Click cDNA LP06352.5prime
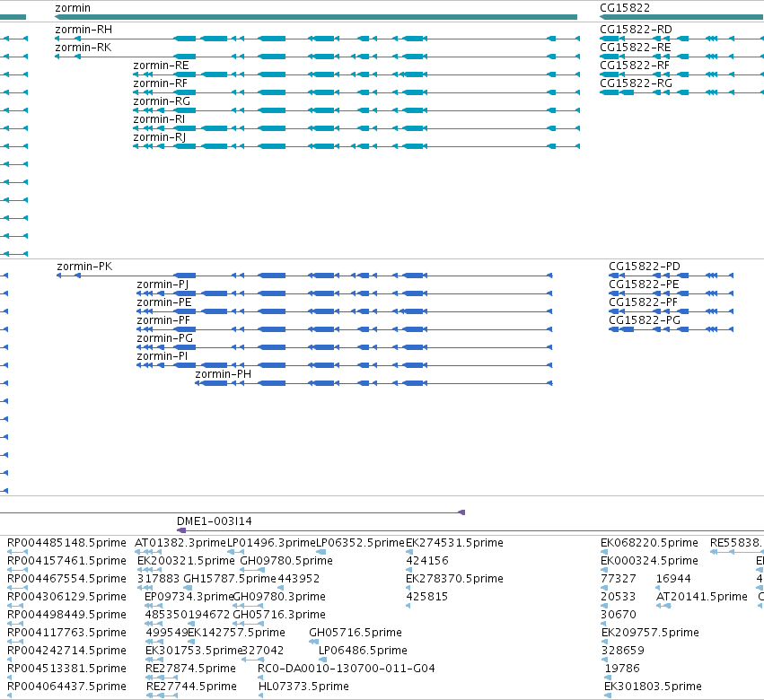Image resolution: width=764 pixels, height=700 pixels. 361,543
